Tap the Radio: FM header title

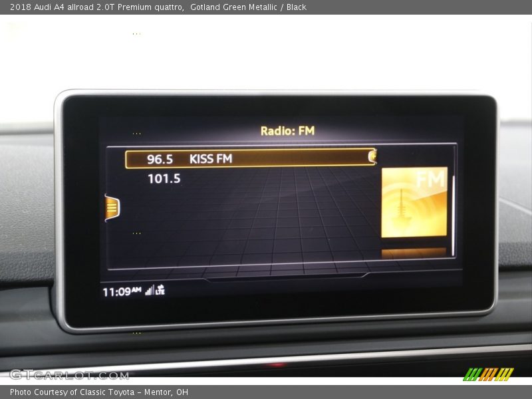287,131
